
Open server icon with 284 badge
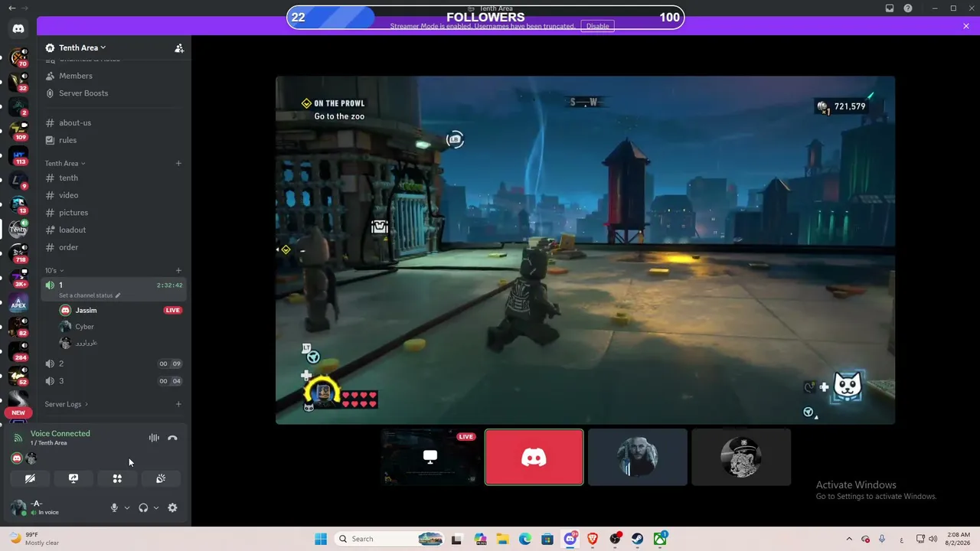click(18, 352)
